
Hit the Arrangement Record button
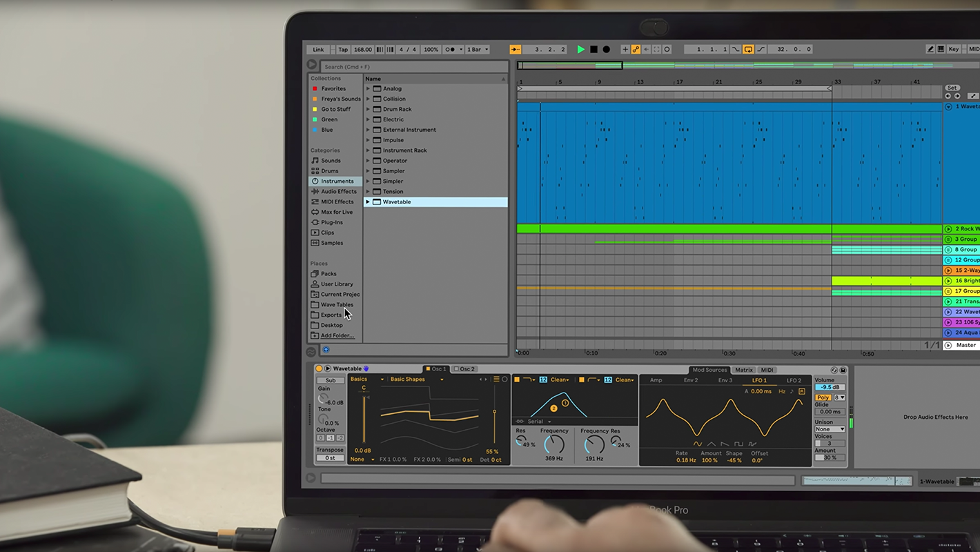606,50
